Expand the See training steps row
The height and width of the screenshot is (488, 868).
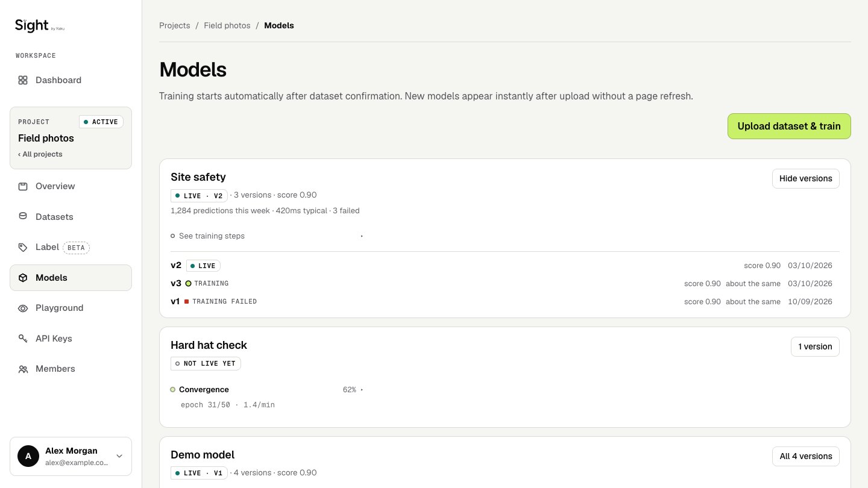267,236
